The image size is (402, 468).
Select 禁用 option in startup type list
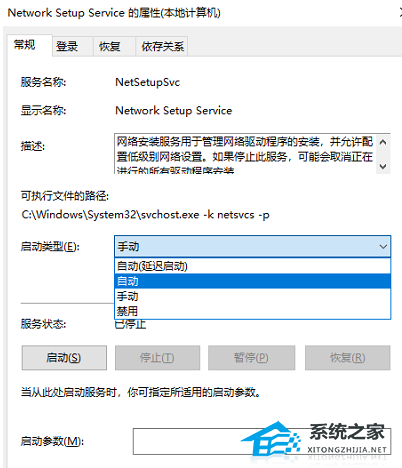tap(252, 311)
